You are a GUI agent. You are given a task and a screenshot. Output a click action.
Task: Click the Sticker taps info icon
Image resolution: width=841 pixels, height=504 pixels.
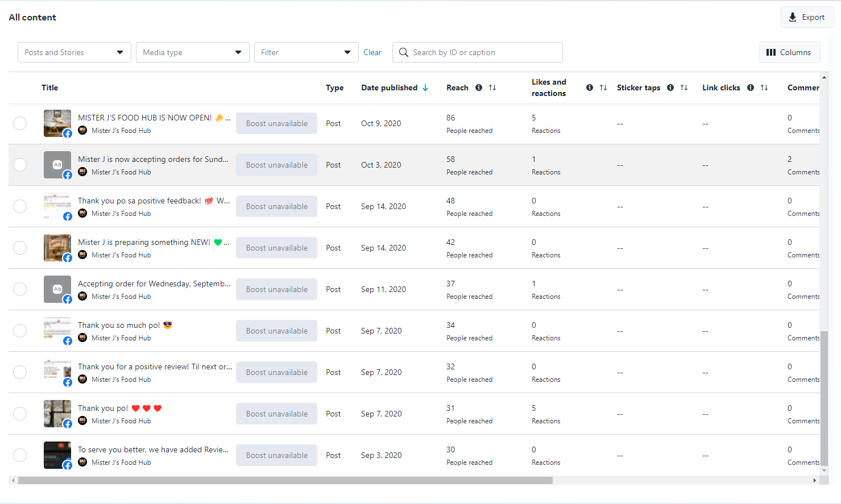[x=670, y=88]
